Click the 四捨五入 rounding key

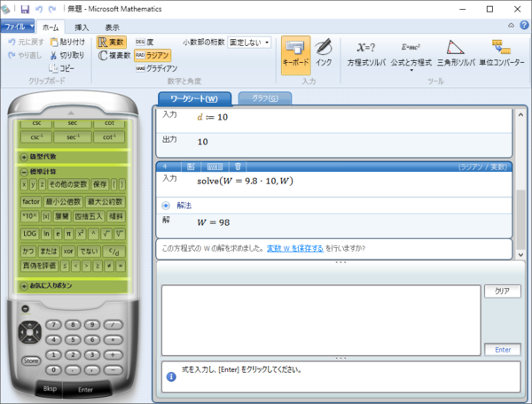click(x=88, y=216)
